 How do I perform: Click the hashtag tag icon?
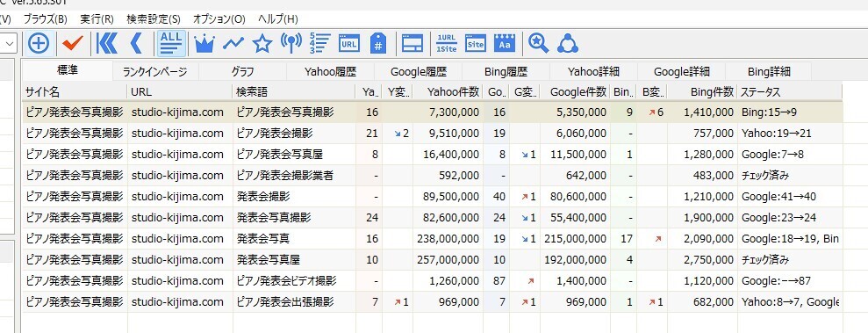pyautogui.click(x=378, y=43)
